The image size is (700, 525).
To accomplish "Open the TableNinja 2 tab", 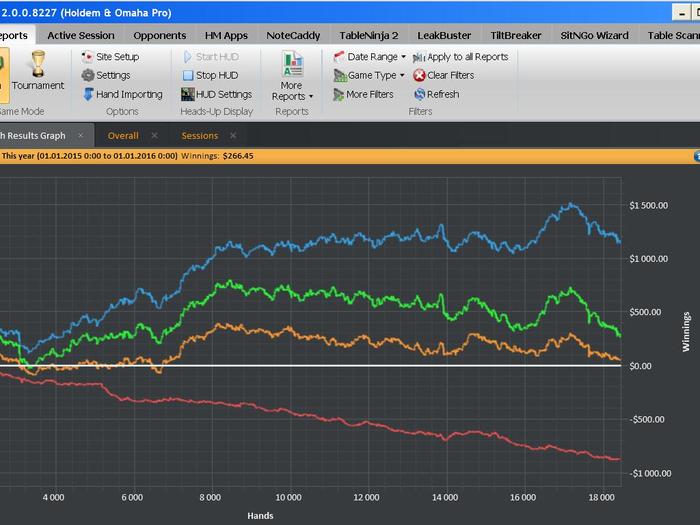I will 369,35.
